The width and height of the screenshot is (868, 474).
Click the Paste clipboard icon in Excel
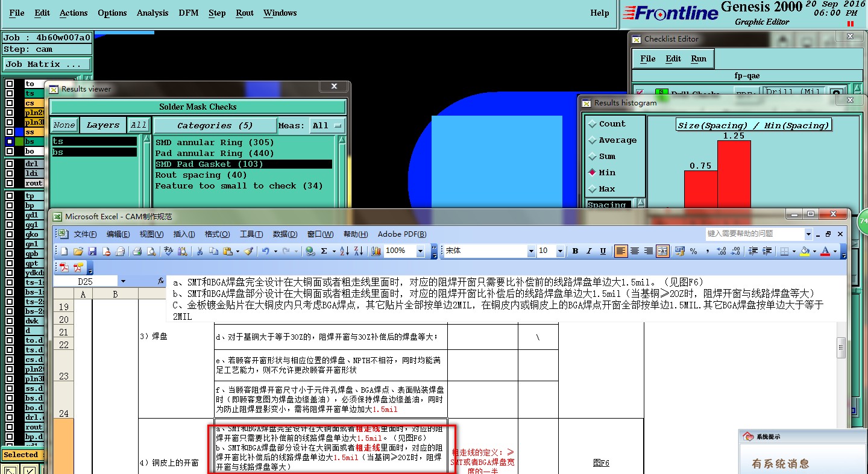[227, 251]
